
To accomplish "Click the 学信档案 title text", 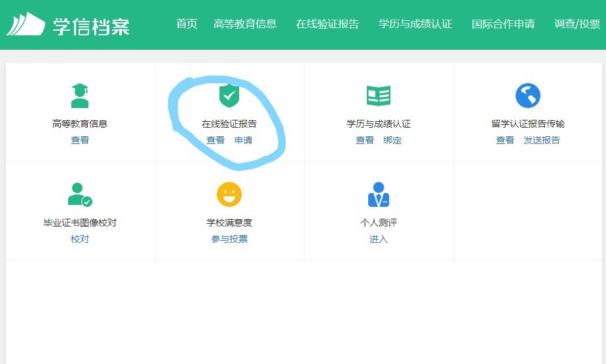I will tap(91, 26).
